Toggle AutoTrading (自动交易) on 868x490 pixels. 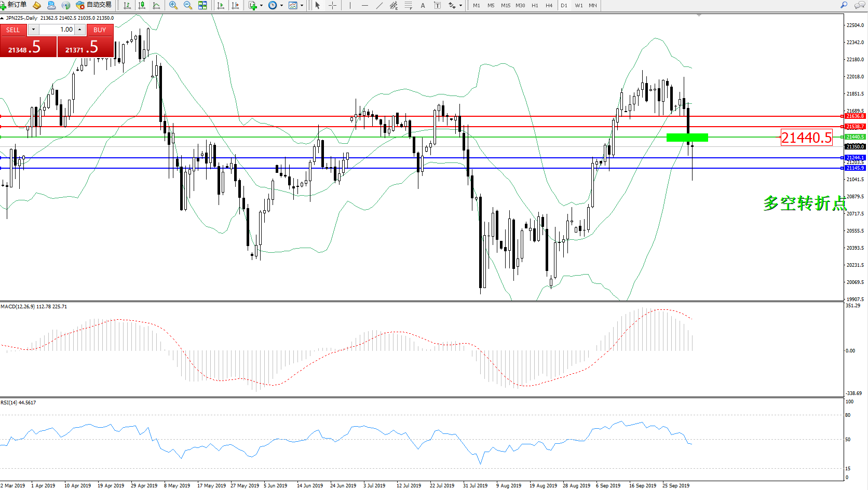[x=94, y=5]
